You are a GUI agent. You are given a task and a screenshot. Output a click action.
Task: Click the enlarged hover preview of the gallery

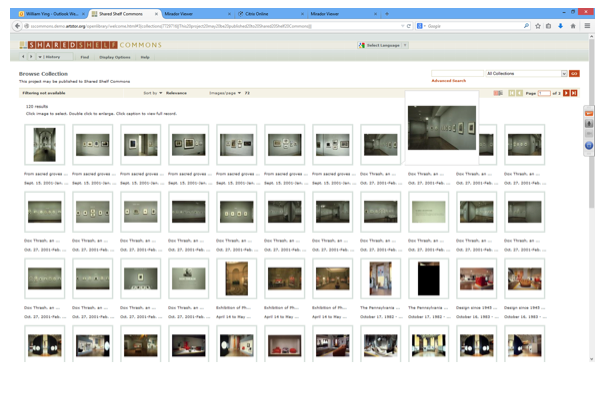pos(442,127)
